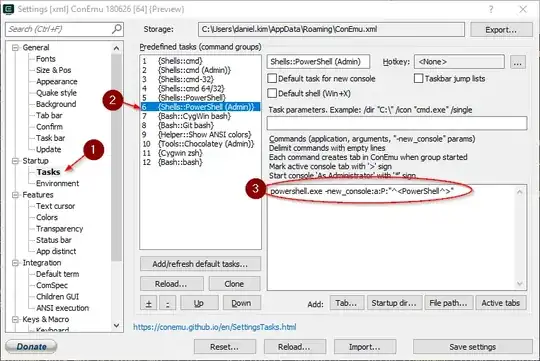Viewport: 540px width, 361px height.
Task: Click the Task parameters input field
Action: 397,123
